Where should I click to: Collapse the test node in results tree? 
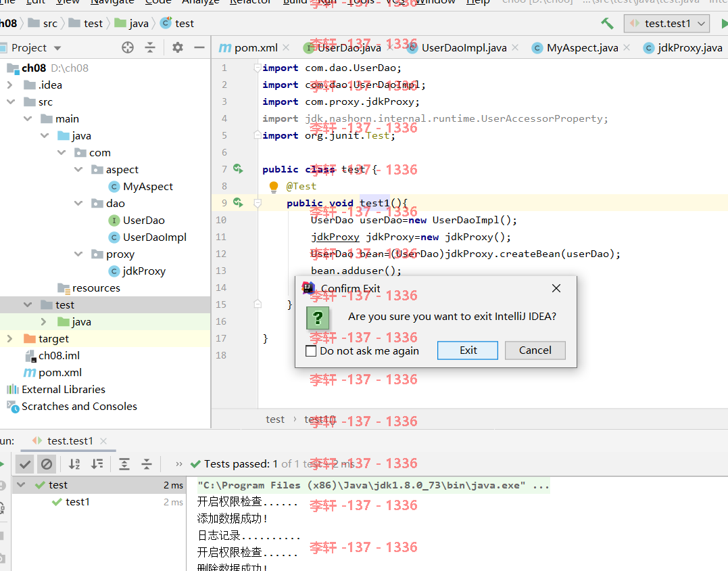pos(21,484)
